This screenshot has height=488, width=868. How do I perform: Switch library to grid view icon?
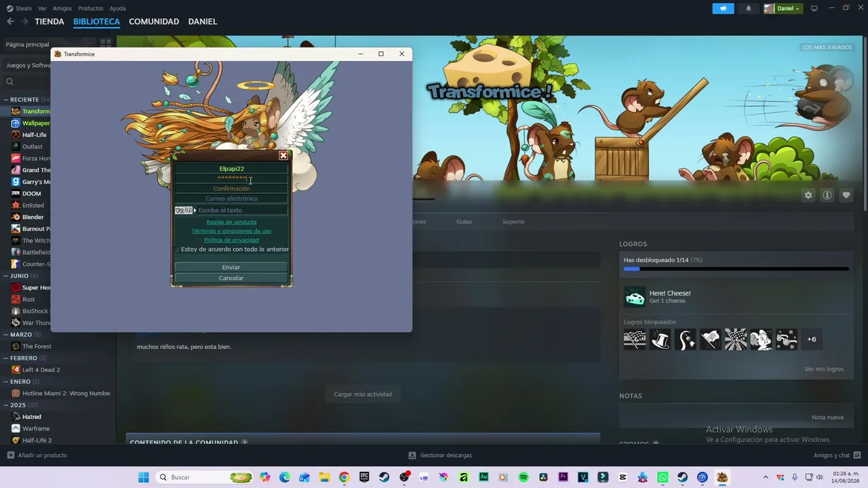tap(105, 44)
